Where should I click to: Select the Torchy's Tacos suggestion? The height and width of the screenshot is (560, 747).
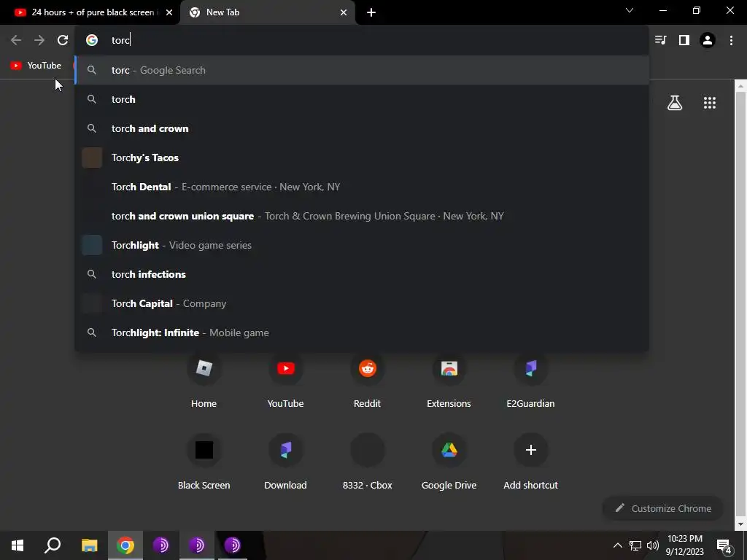click(x=362, y=157)
